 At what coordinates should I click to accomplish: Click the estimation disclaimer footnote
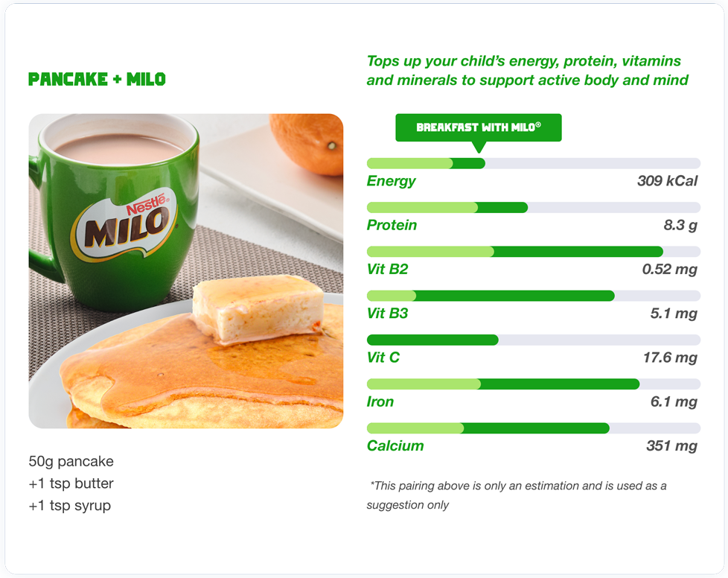(517, 495)
